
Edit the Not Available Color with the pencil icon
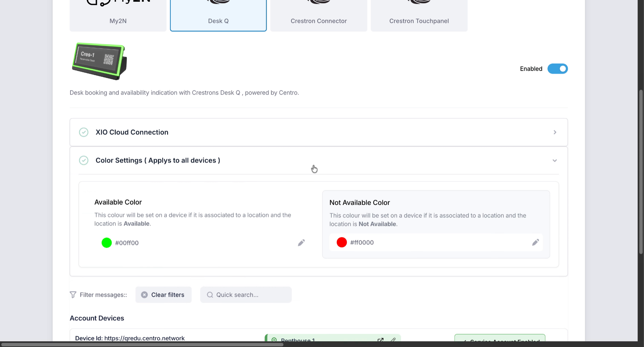pos(535,242)
